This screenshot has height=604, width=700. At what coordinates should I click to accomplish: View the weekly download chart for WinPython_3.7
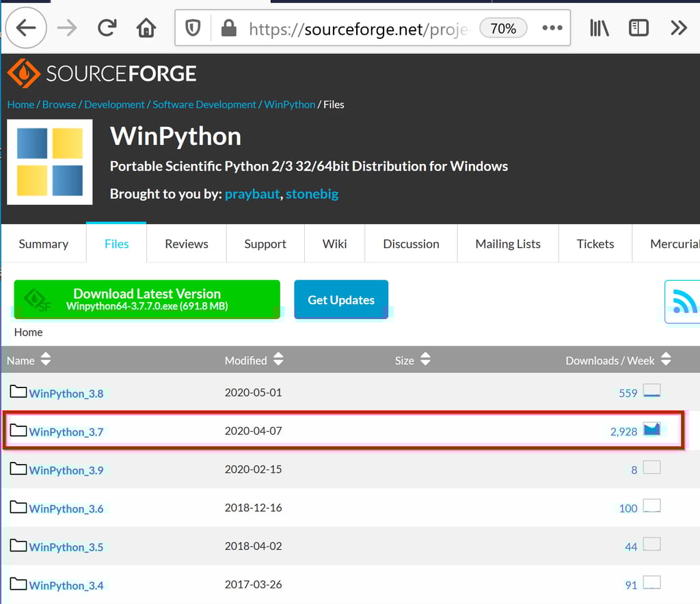tap(651, 428)
